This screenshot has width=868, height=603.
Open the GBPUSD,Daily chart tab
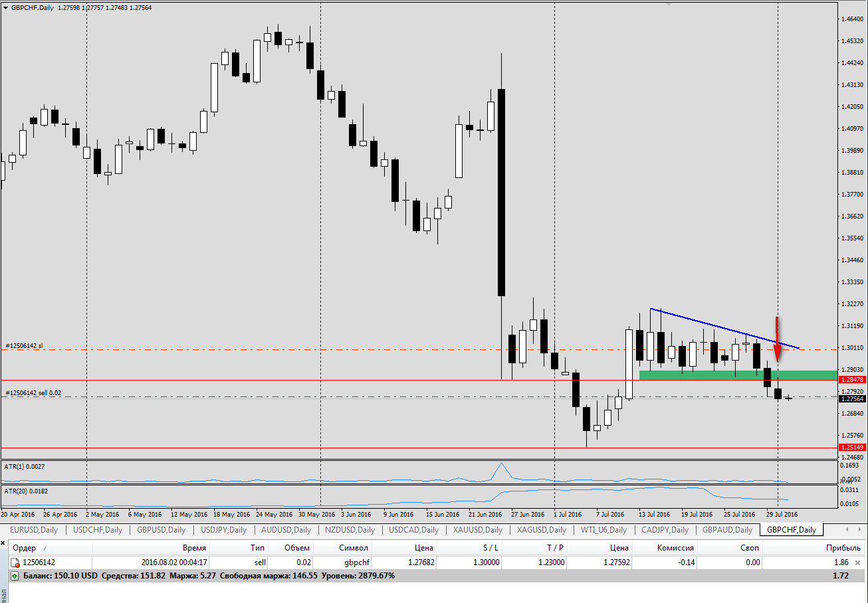(161, 530)
